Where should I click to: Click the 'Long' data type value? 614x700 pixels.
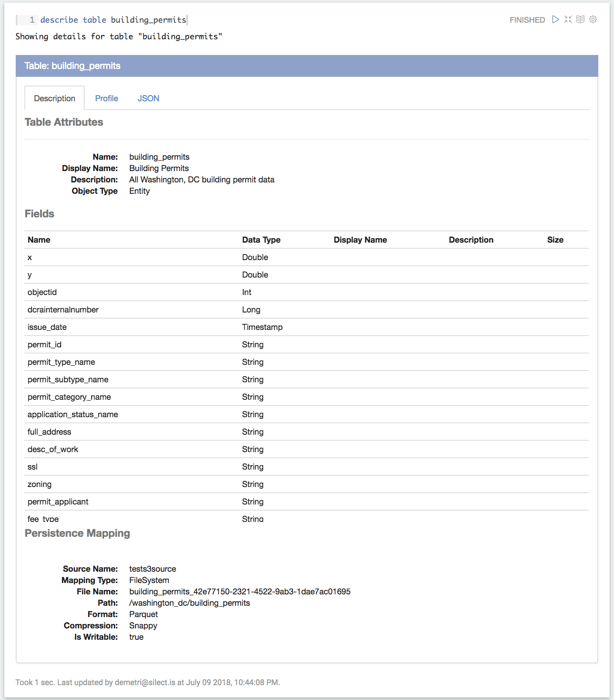(251, 309)
